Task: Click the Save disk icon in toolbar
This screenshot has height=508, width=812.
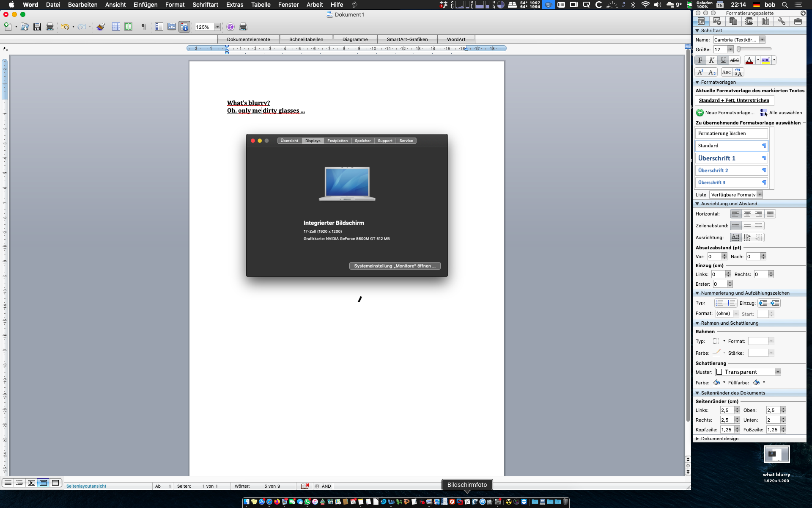Action: coord(37,27)
